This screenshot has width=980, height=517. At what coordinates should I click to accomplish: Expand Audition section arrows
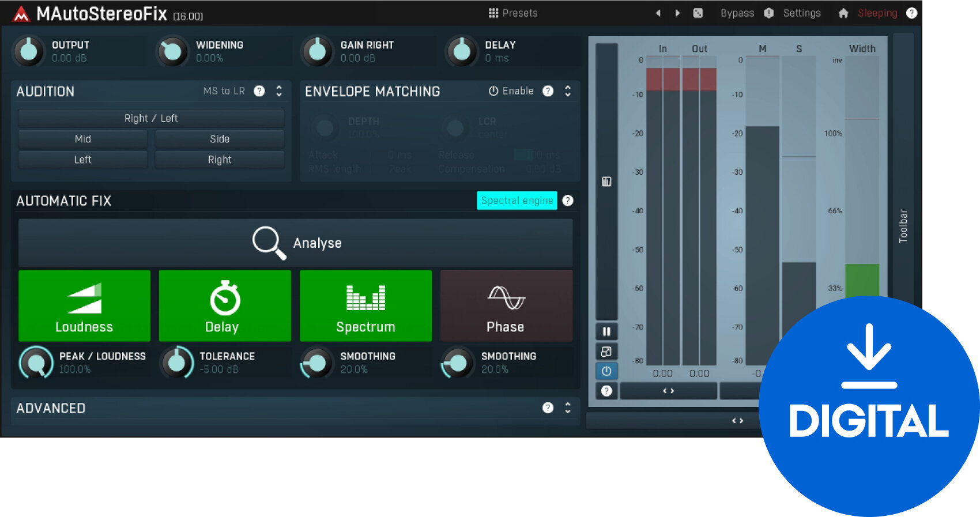click(279, 91)
